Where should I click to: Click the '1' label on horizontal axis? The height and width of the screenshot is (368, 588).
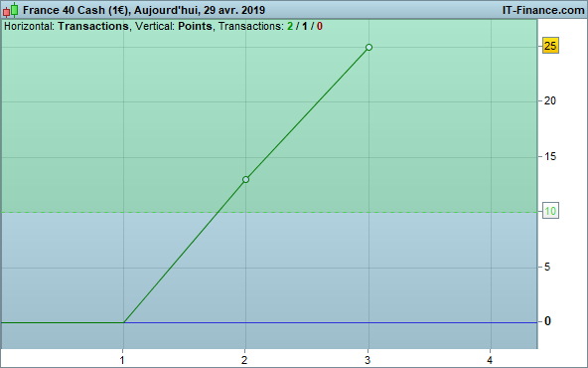pos(122,360)
